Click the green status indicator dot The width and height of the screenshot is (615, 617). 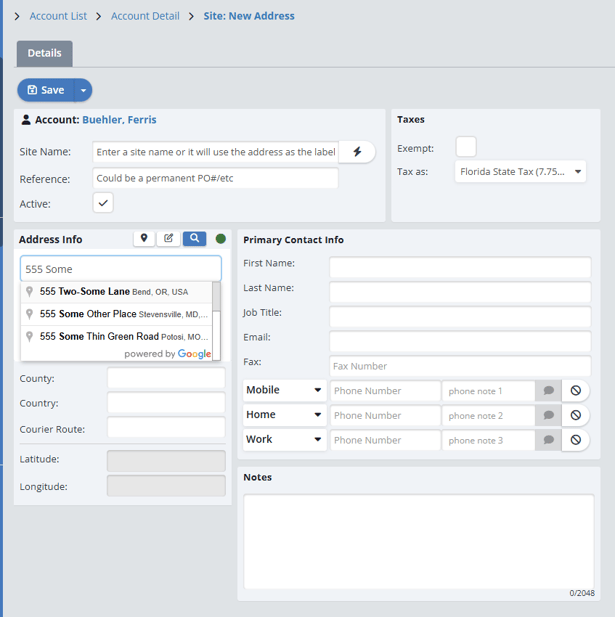[221, 239]
